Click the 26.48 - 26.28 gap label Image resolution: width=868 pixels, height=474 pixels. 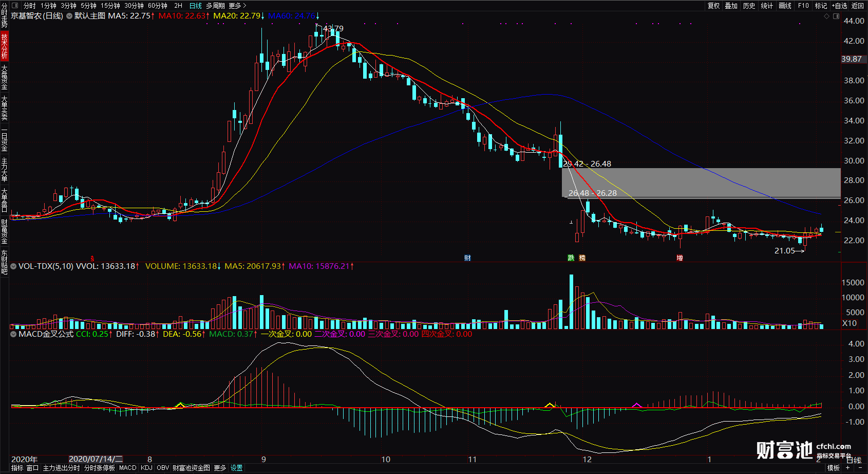[593, 193]
